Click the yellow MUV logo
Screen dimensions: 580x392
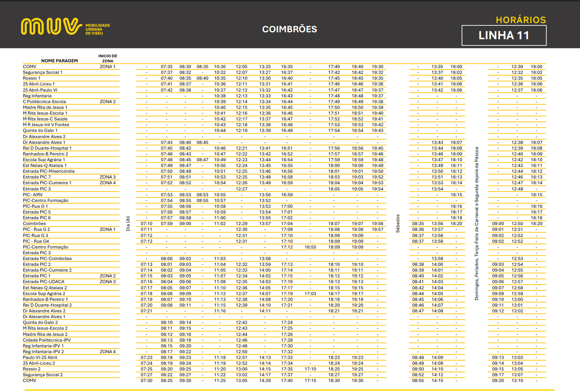(x=51, y=27)
